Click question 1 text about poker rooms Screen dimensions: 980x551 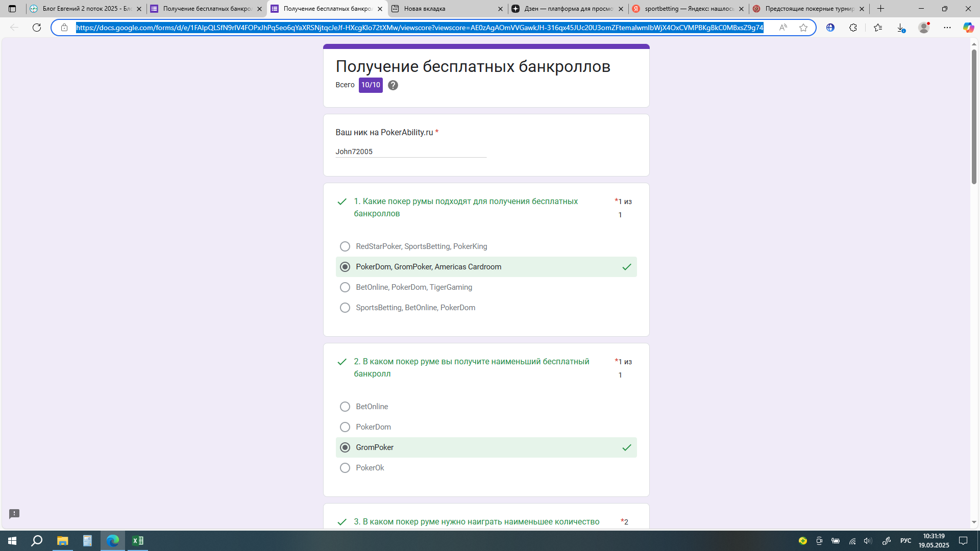point(466,208)
